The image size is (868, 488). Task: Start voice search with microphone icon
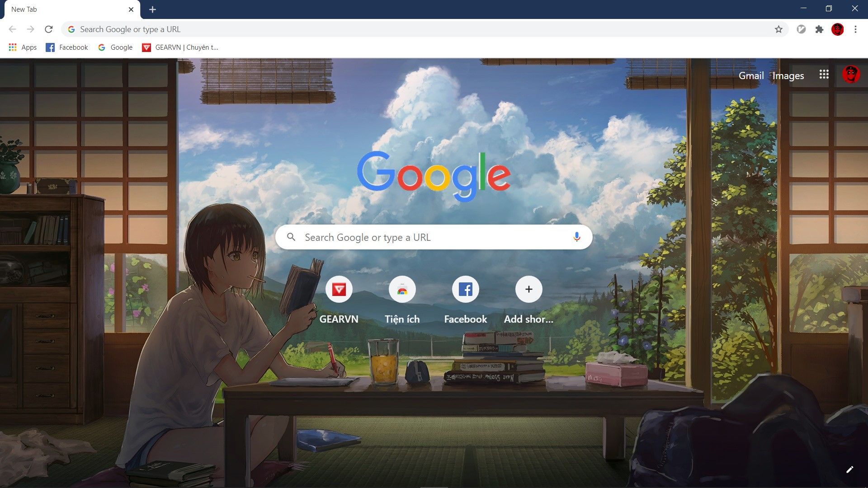(x=576, y=237)
